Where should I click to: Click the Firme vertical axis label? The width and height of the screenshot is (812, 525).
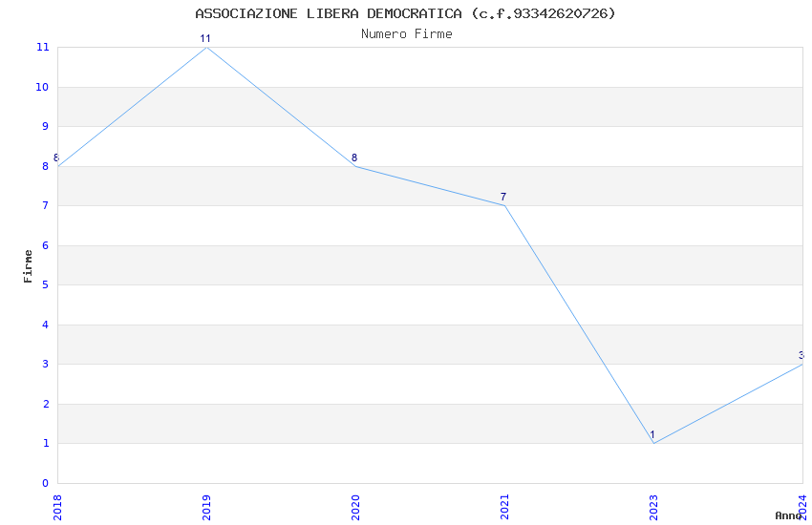click(28, 266)
